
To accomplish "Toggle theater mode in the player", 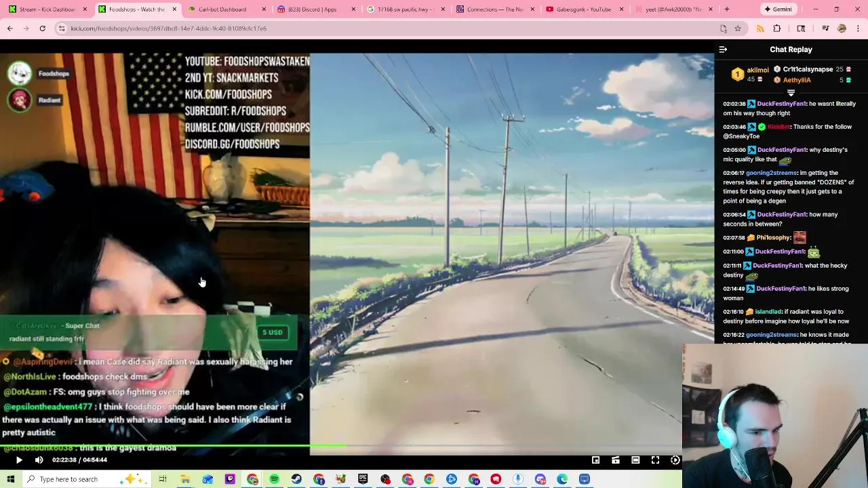I will pos(635,460).
